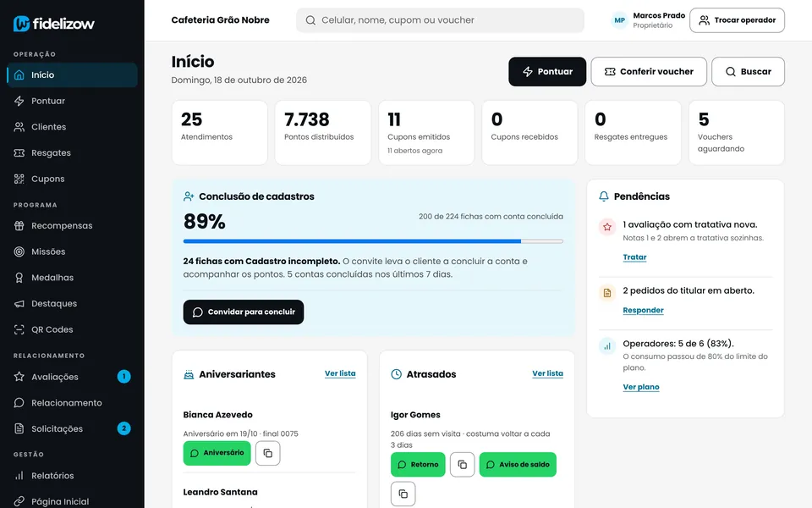Click Leandro Santana's name
This screenshot has width=812, height=508.
(220, 492)
